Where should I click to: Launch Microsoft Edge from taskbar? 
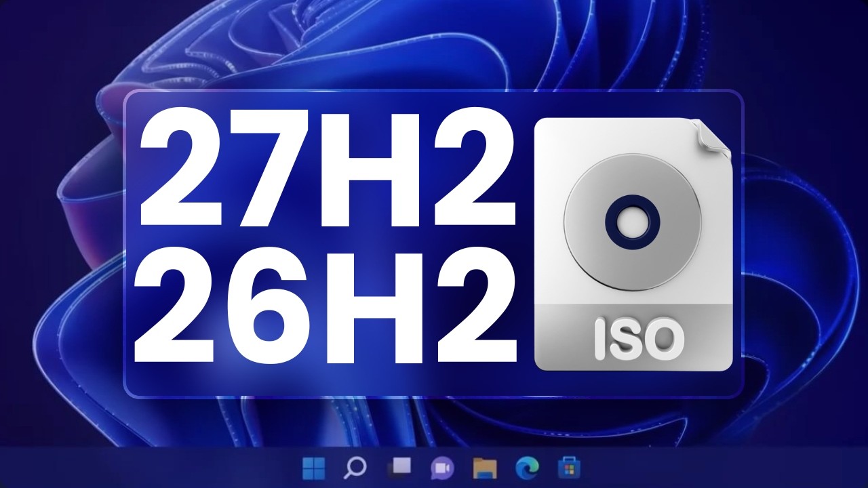tap(526, 468)
